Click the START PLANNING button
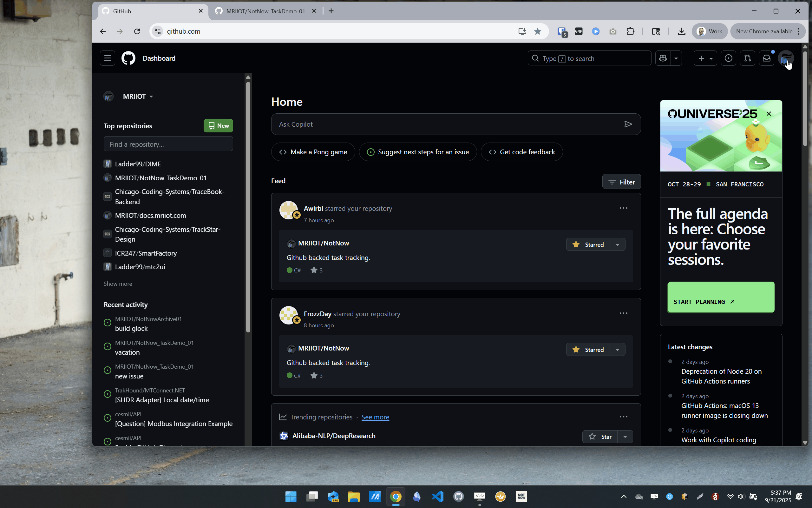812x508 pixels. point(721,297)
